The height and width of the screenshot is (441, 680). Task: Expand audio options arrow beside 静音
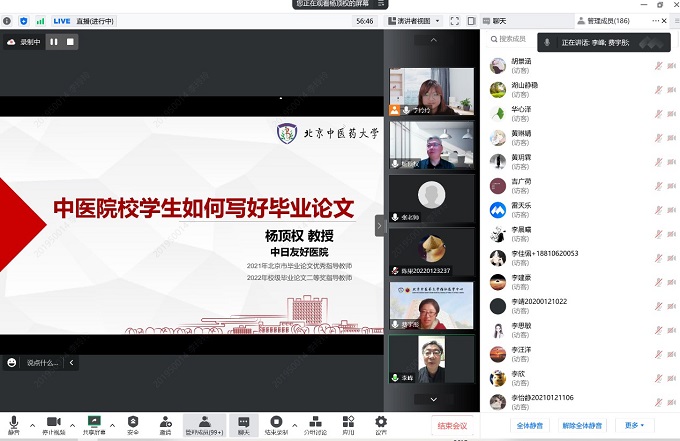(31, 423)
